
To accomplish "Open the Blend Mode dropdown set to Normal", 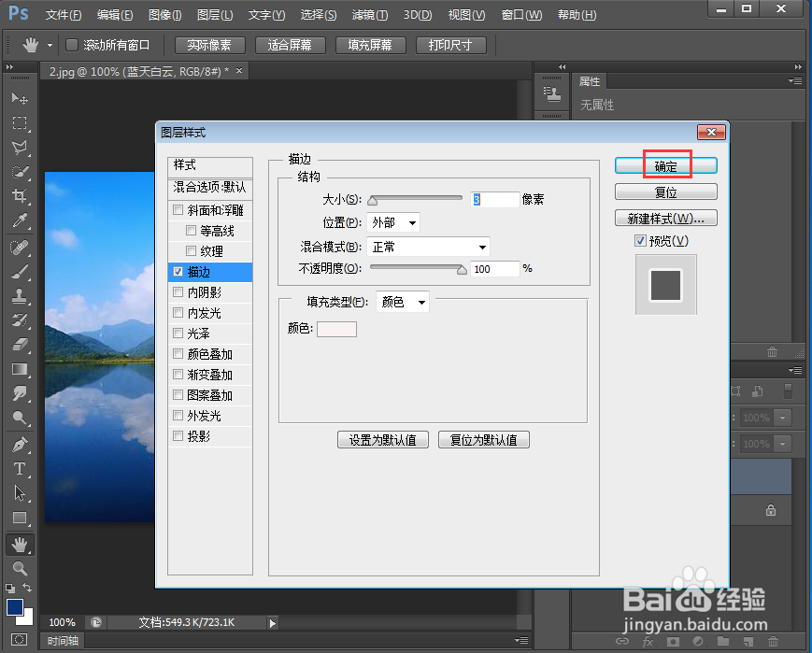I will [428, 247].
